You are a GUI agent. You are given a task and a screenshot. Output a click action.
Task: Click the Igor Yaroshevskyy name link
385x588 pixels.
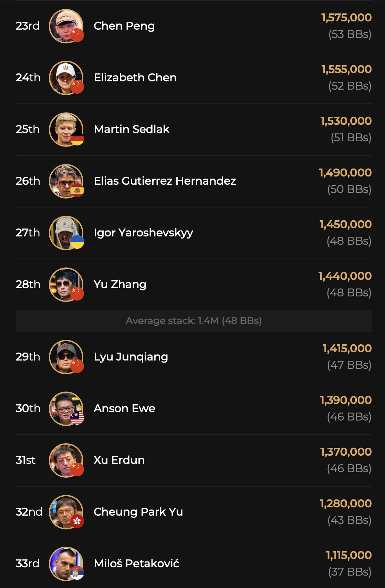point(143,233)
